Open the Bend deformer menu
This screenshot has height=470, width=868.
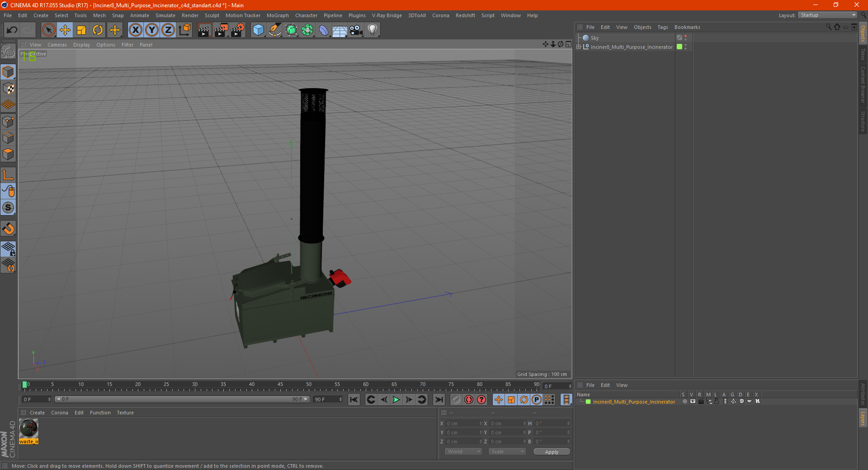[x=324, y=30]
